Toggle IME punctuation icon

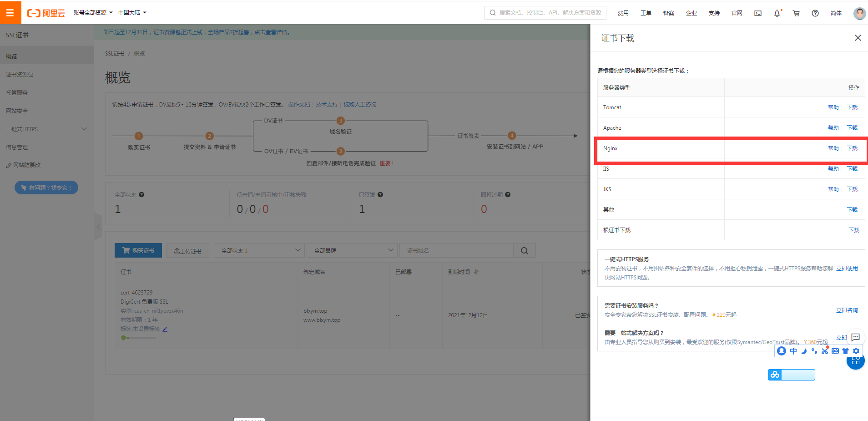pyautogui.click(x=814, y=351)
